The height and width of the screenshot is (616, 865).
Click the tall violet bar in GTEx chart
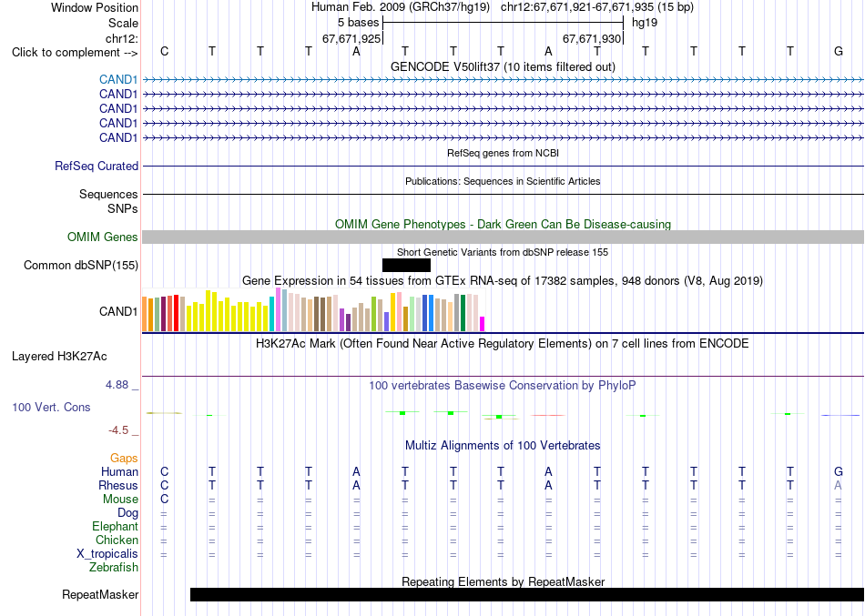coord(278,309)
